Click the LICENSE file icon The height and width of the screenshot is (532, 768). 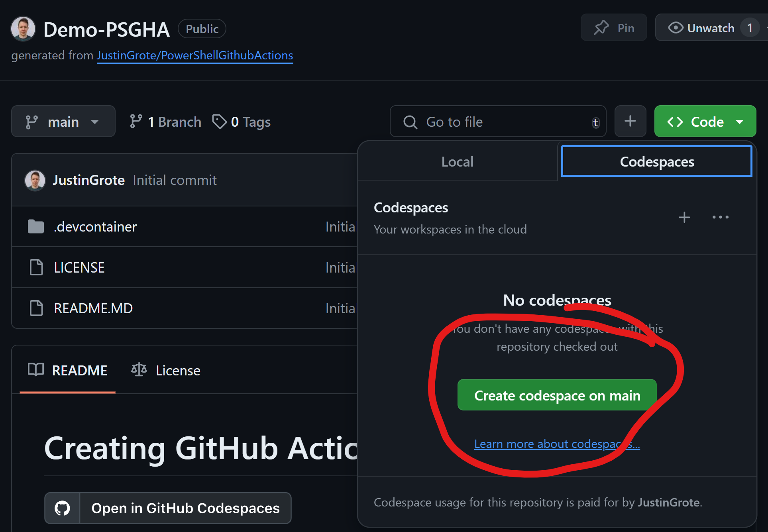point(36,267)
